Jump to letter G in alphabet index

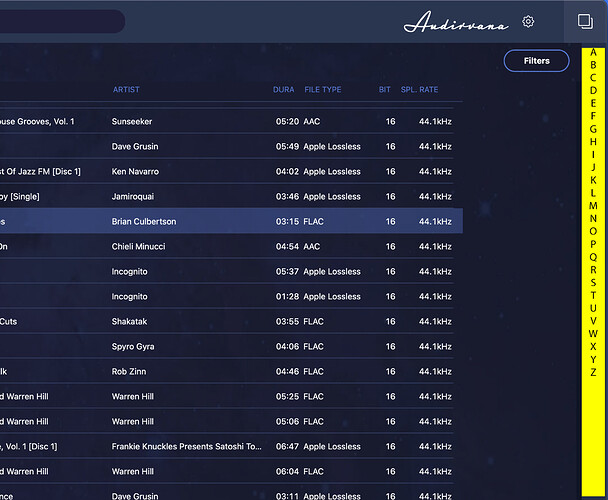coord(593,129)
